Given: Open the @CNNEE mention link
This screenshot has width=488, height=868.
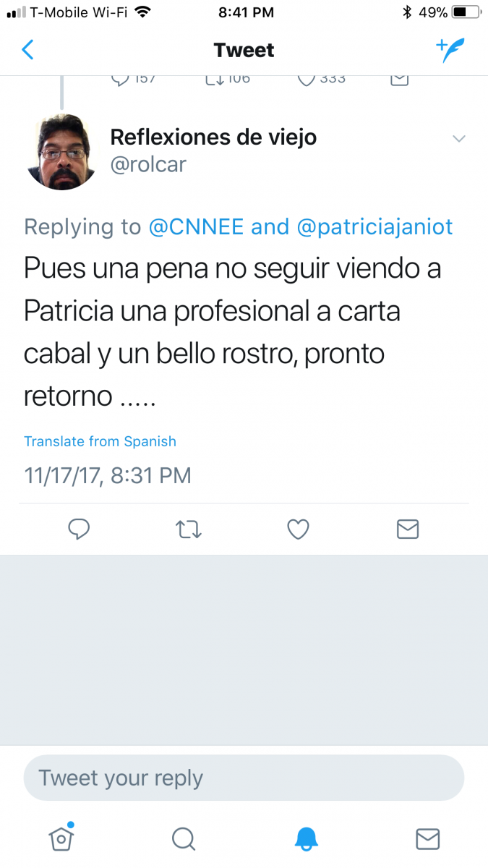Looking at the screenshot, I should pos(196,227).
